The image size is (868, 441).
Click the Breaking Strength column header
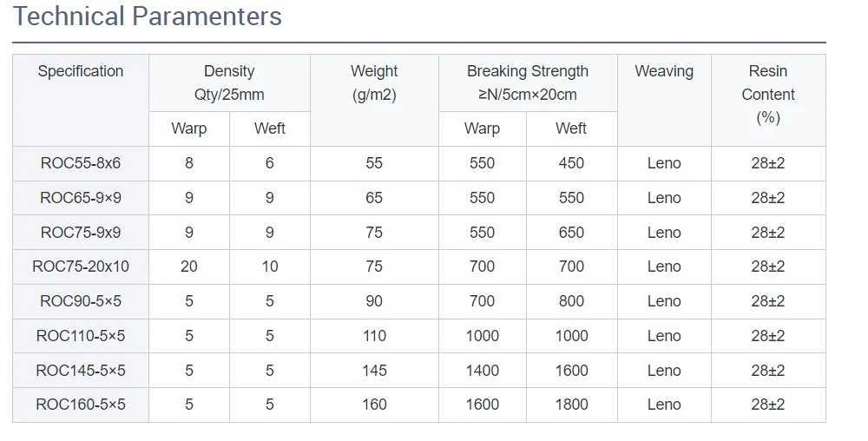[528, 83]
